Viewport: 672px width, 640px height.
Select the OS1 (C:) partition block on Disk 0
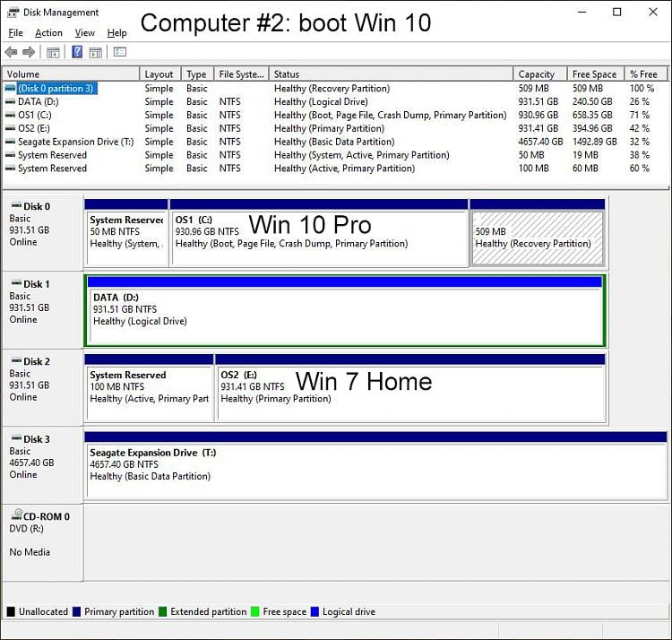pyautogui.click(x=319, y=233)
